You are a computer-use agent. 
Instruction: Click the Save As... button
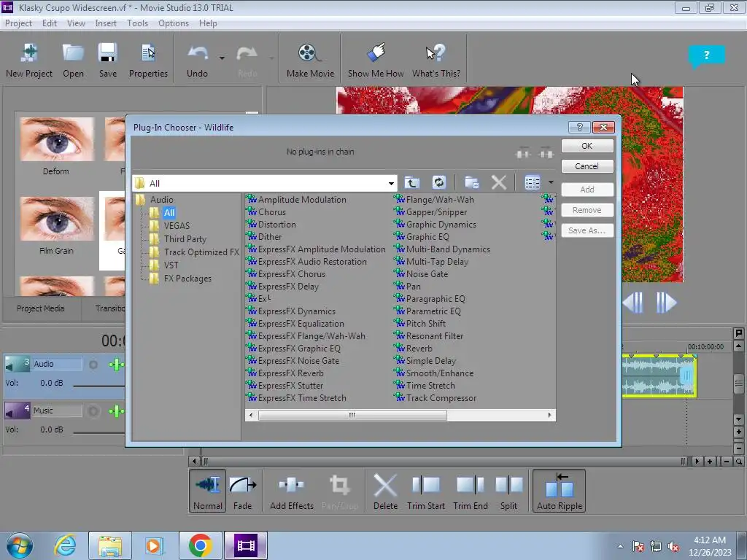[587, 230]
